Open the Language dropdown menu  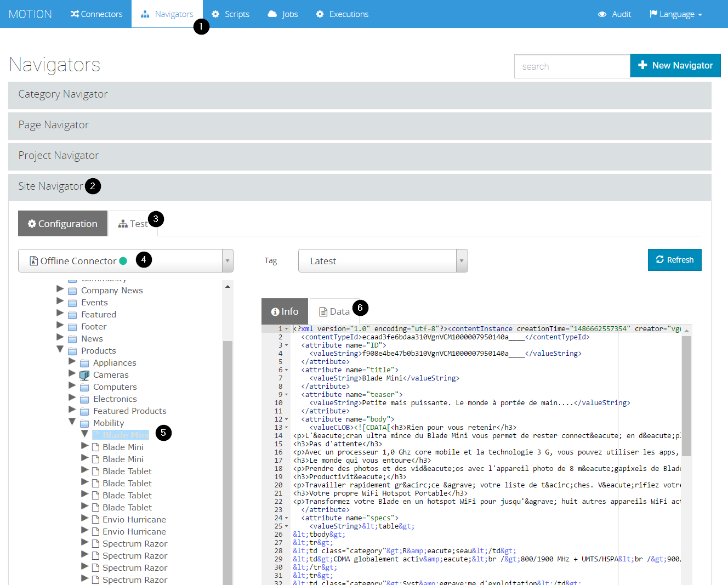point(676,14)
